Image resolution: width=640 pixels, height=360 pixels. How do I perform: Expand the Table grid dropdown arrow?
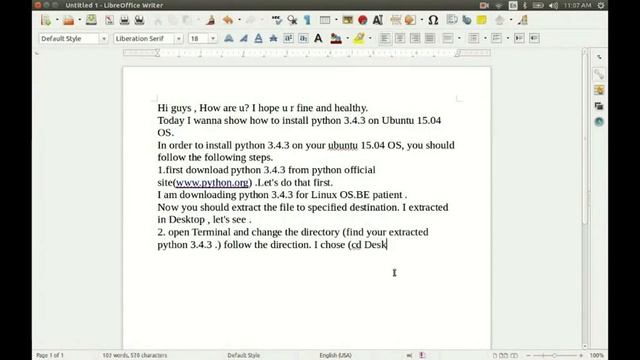(336, 20)
